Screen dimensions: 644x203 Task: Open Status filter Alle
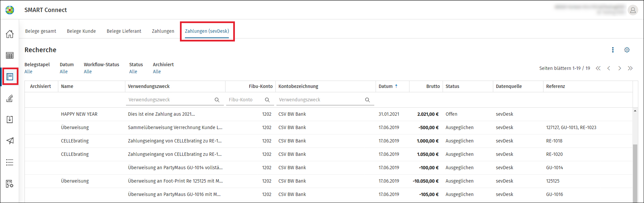click(x=133, y=72)
